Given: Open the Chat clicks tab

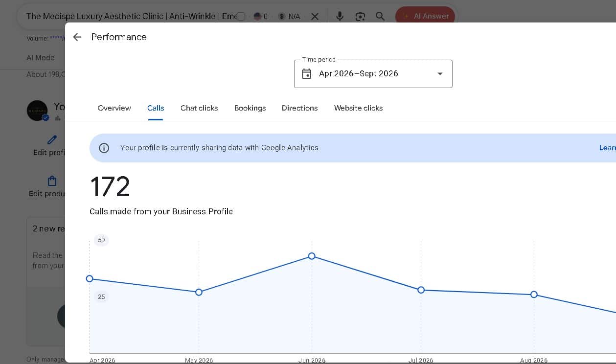Looking at the screenshot, I should tap(199, 108).
